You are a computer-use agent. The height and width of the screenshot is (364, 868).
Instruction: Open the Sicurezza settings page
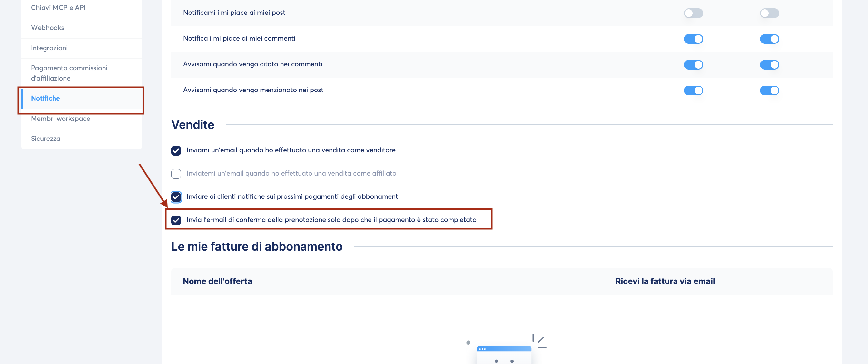point(45,139)
